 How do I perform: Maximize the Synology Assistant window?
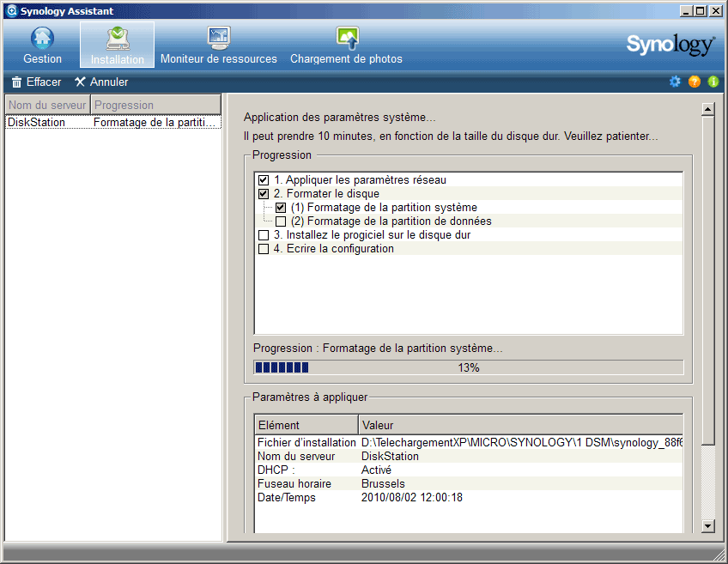[701, 10]
